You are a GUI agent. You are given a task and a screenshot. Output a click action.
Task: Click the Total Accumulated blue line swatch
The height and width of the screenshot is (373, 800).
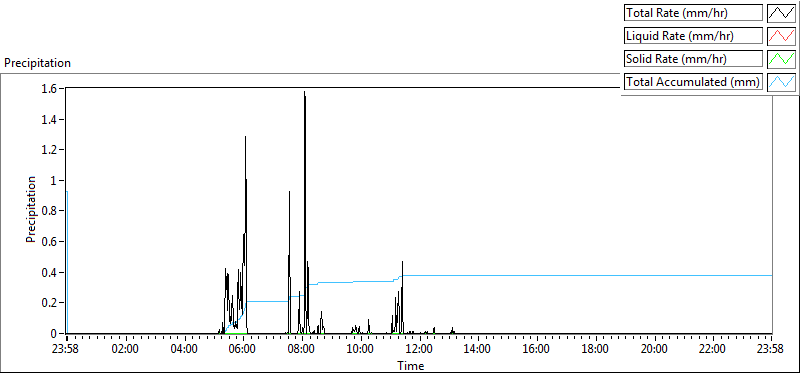[x=781, y=82]
